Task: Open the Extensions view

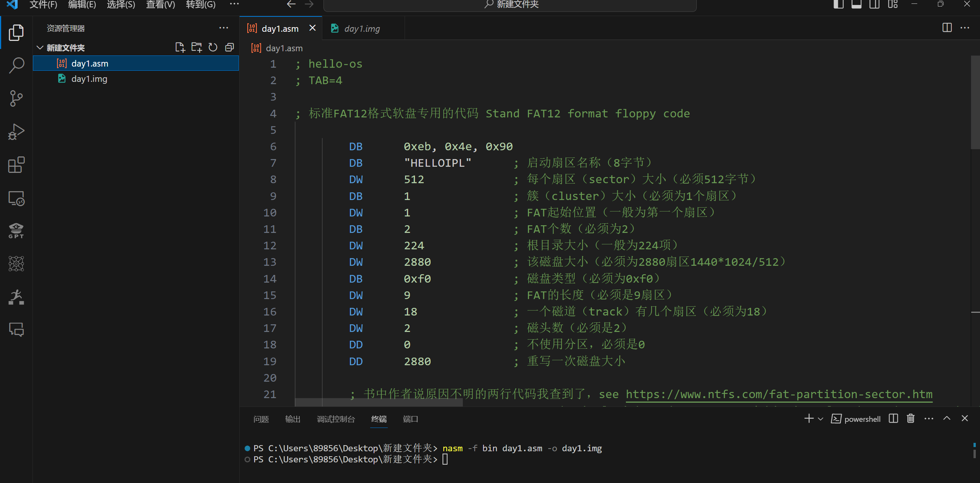Action: (x=16, y=165)
